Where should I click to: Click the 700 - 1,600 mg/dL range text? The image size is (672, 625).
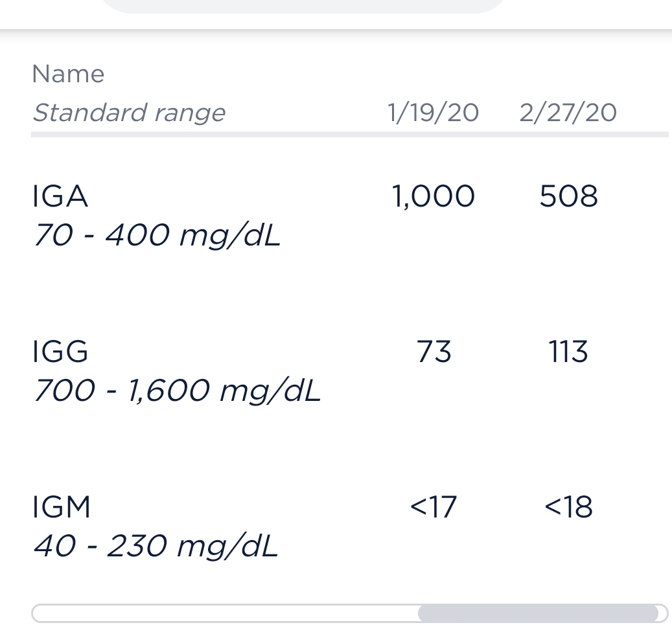pos(177,391)
